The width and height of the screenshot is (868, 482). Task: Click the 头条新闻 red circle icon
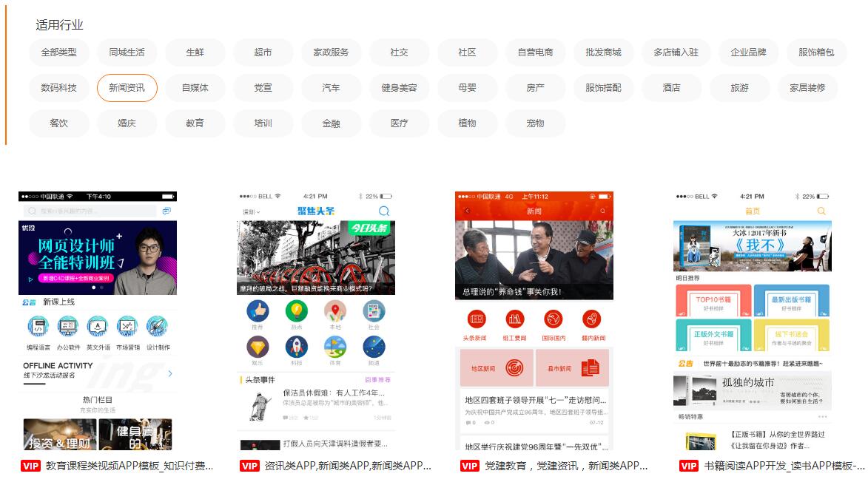click(x=477, y=319)
